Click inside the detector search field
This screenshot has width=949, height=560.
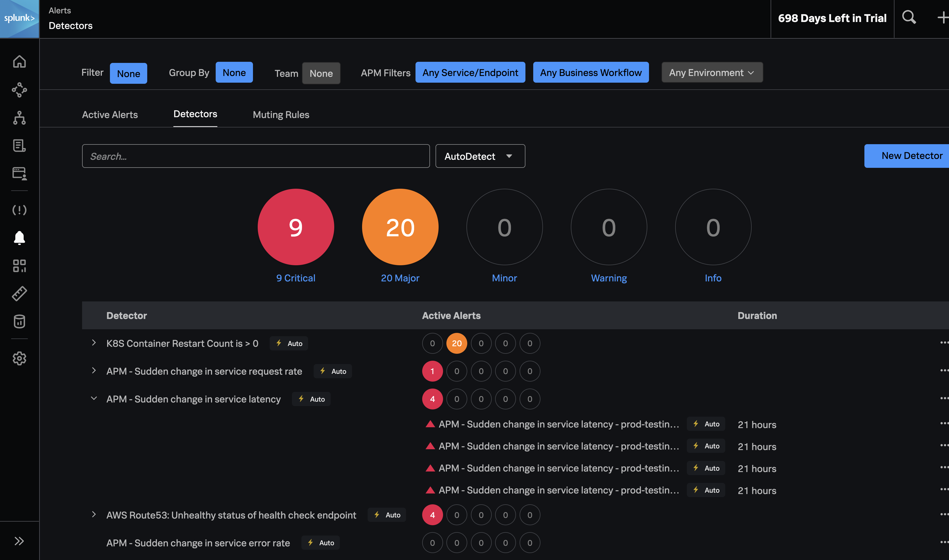(256, 156)
